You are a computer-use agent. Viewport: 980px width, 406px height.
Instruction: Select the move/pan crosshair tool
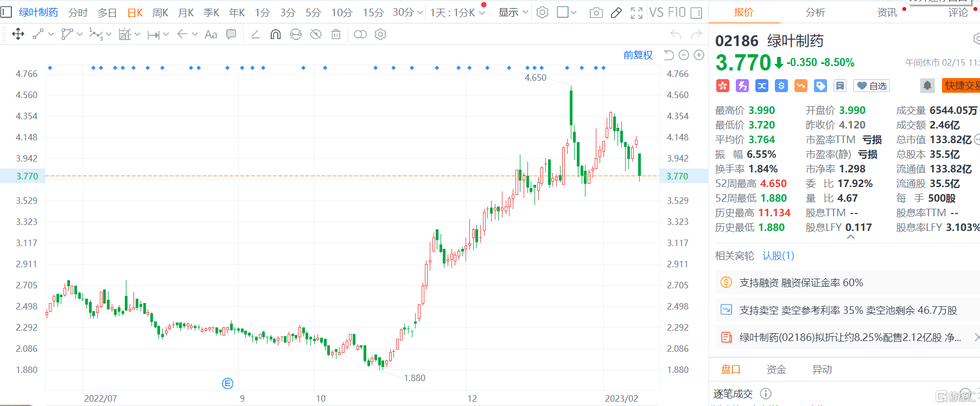pyautogui.click(x=18, y=34)
